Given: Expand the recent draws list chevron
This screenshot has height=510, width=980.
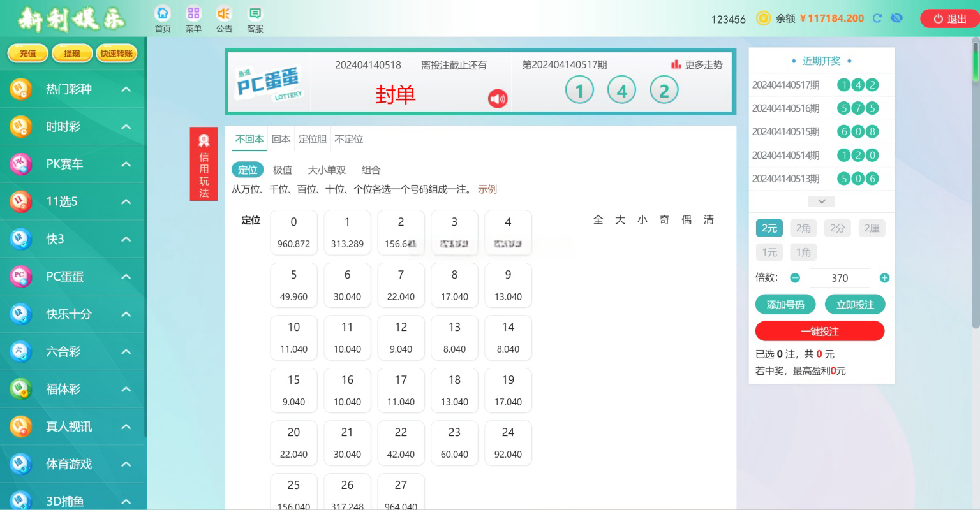Looking at the screenshot, I should [821, 201].
